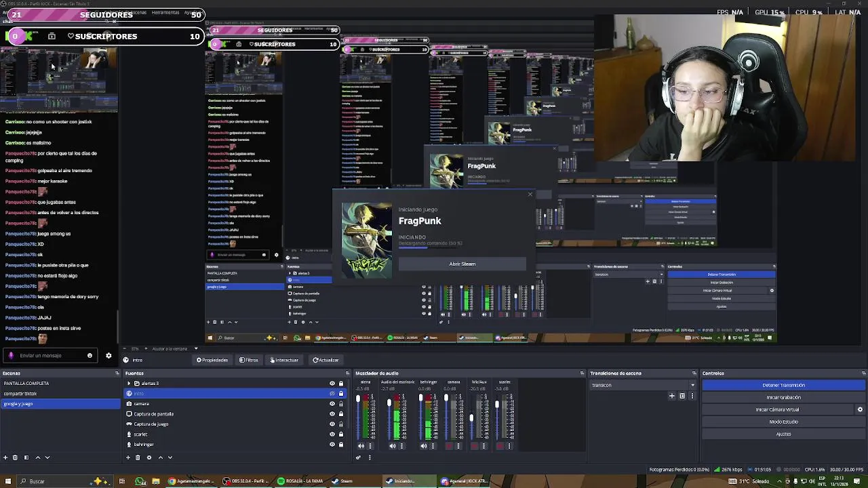
Task: Open transition properties three-dot menu
Action: [x=692, y=396]
